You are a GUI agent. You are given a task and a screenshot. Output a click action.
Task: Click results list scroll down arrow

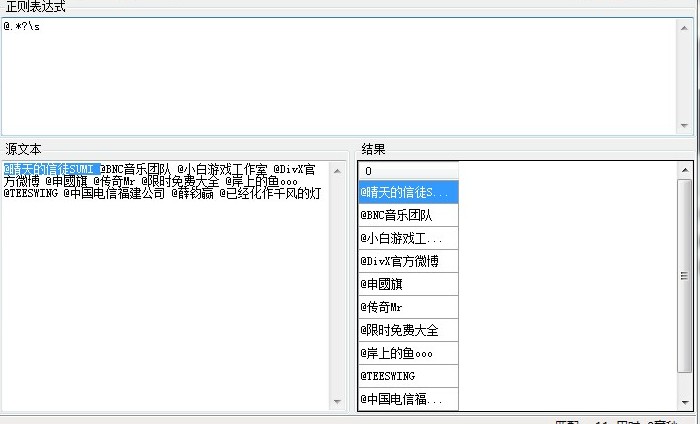(685, 402)
